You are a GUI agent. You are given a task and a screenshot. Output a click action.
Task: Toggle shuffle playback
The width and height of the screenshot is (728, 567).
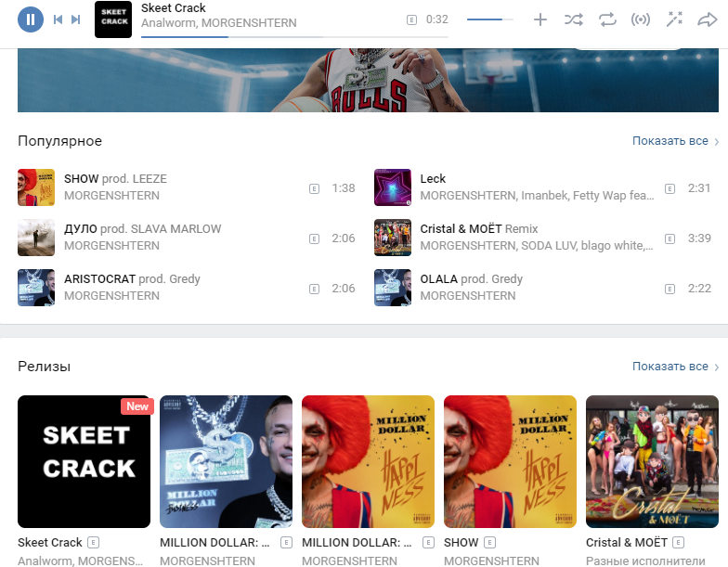[x=574, y=19]
